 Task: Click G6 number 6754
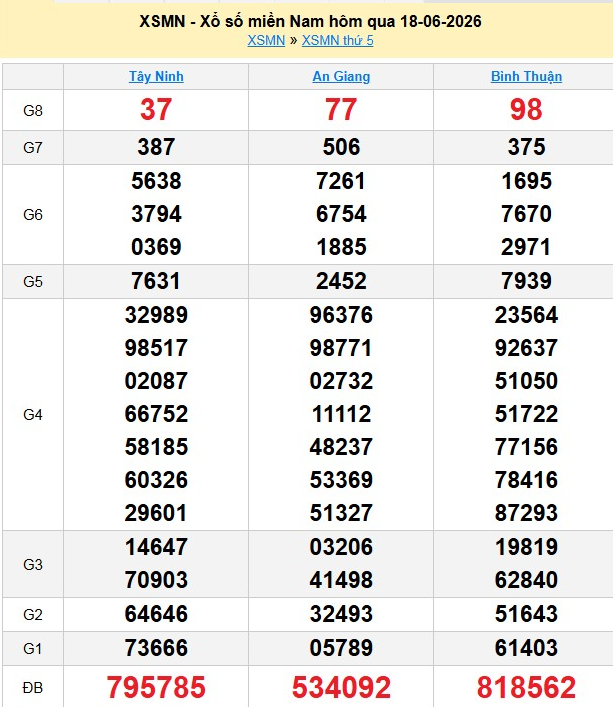(x=341, y=214)
